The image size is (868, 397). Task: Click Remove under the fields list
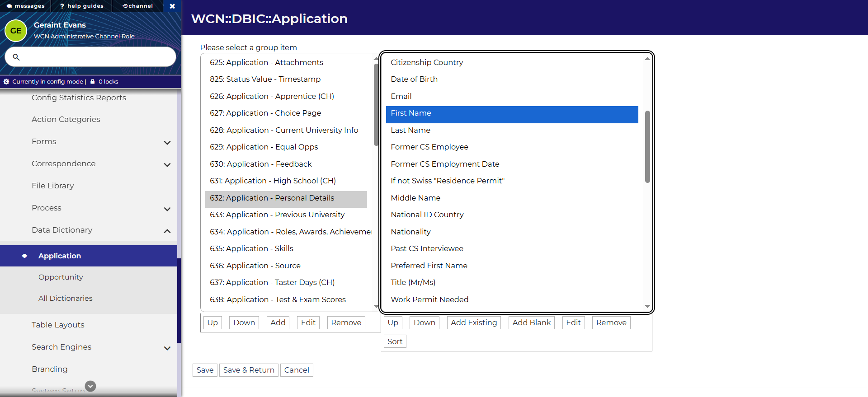point(611,322)
